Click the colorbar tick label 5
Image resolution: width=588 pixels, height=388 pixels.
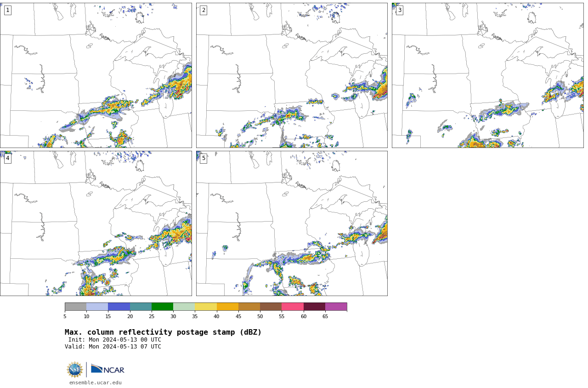tap(65, 316)
